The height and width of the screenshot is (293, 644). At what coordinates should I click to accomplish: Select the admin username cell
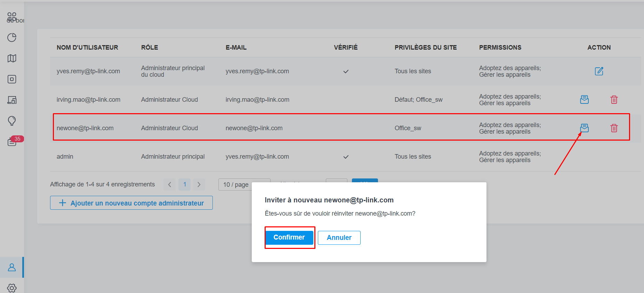(x=65, y=157)
